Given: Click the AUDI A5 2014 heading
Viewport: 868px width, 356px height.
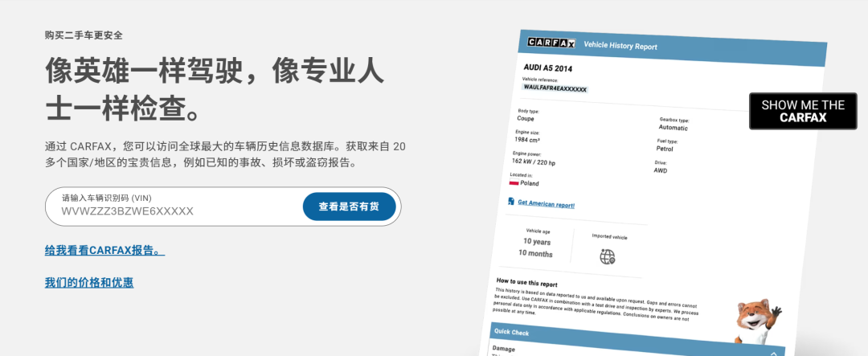Looking at the screenshot, I should [x=548, y=68].
